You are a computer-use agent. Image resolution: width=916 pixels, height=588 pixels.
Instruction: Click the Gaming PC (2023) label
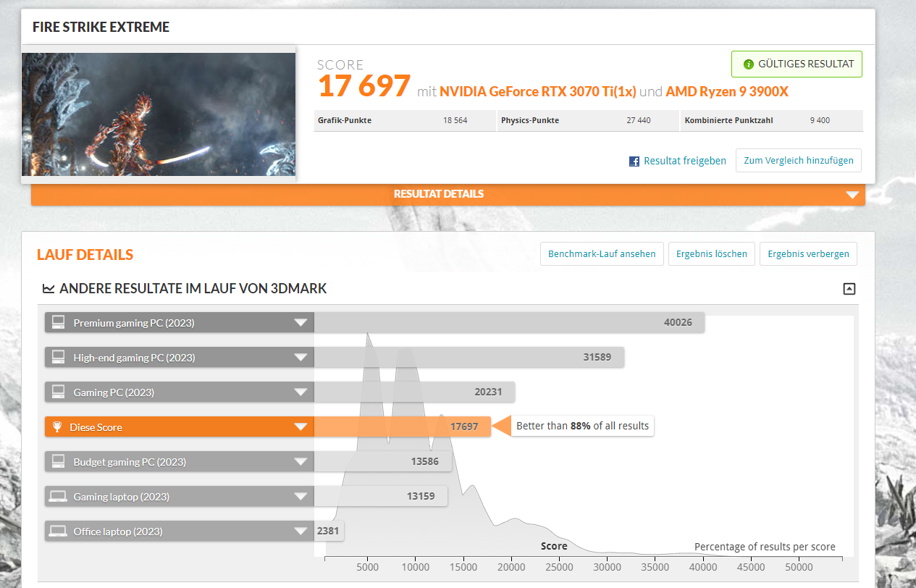114,392
